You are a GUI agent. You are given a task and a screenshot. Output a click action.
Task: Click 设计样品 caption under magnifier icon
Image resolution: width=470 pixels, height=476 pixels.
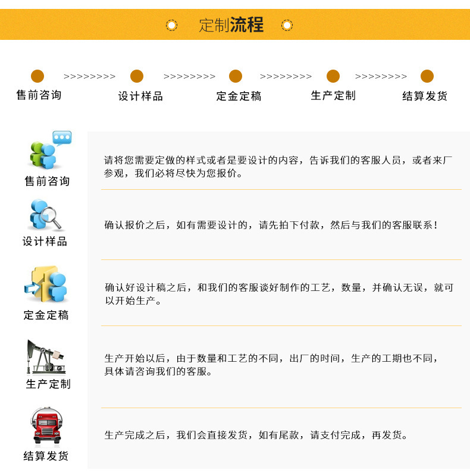[x=45, y=242]
